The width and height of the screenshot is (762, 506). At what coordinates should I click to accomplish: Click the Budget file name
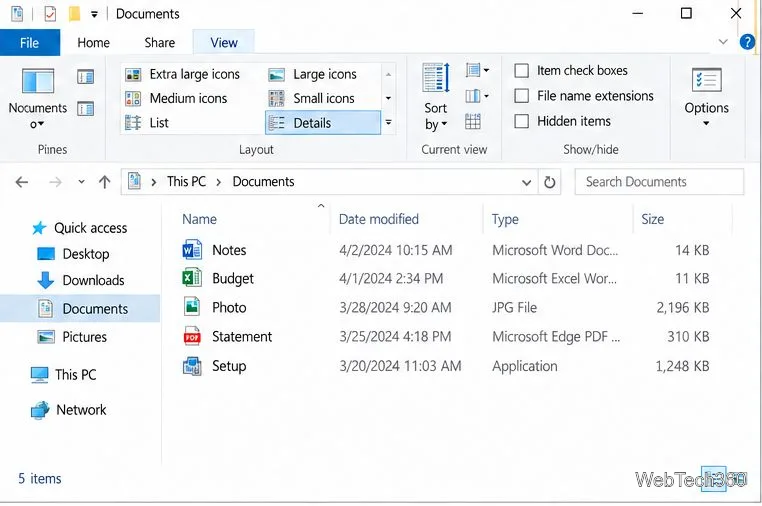233,279
